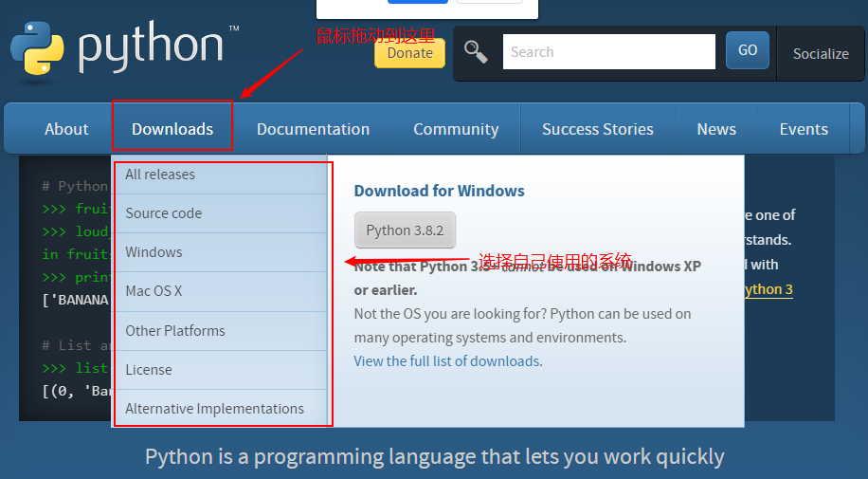Image resolution: width=868 pixels, height=479 pixels.
Task: Select Windows in Downloads submenu
Action: click(x=221, y=252)
